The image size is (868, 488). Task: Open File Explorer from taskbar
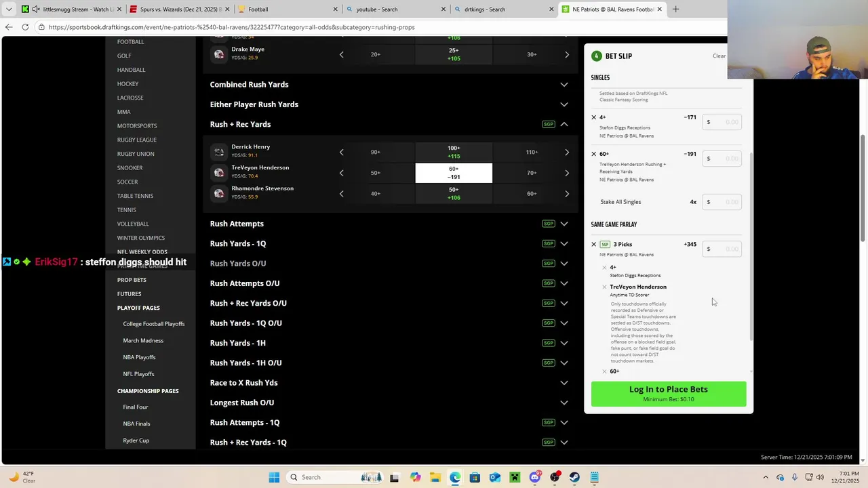coord(435,477)
